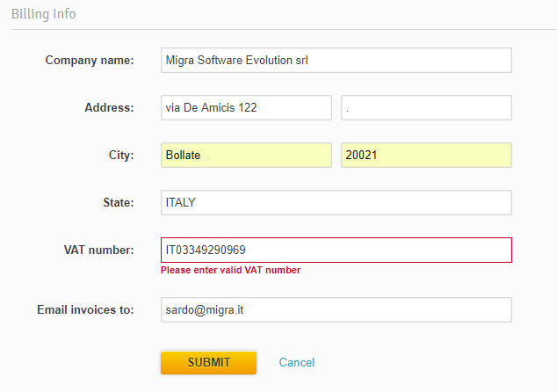Focus the street address field containing via De Amicis 122
The width and height of the screenshot is (557, 392).
point(246,108)
